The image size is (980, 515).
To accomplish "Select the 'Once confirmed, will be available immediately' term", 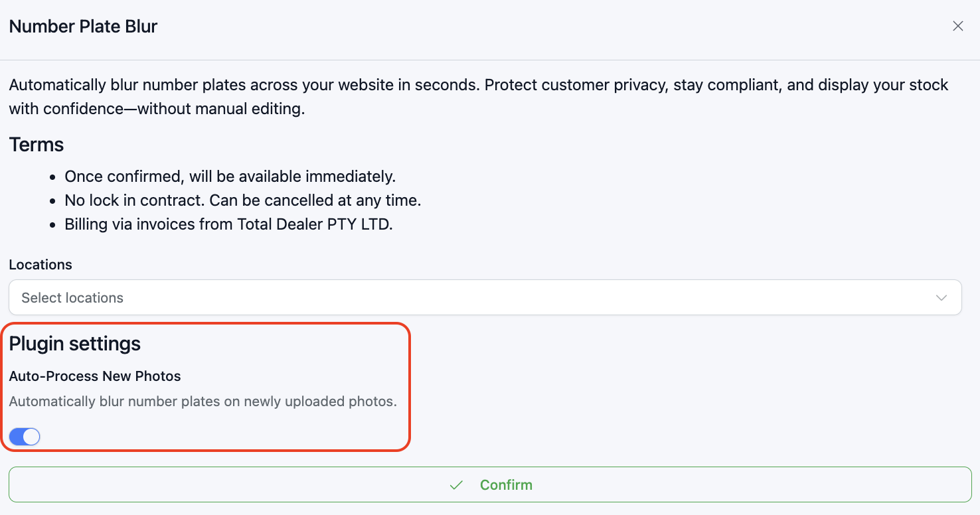I will point(230,177).
